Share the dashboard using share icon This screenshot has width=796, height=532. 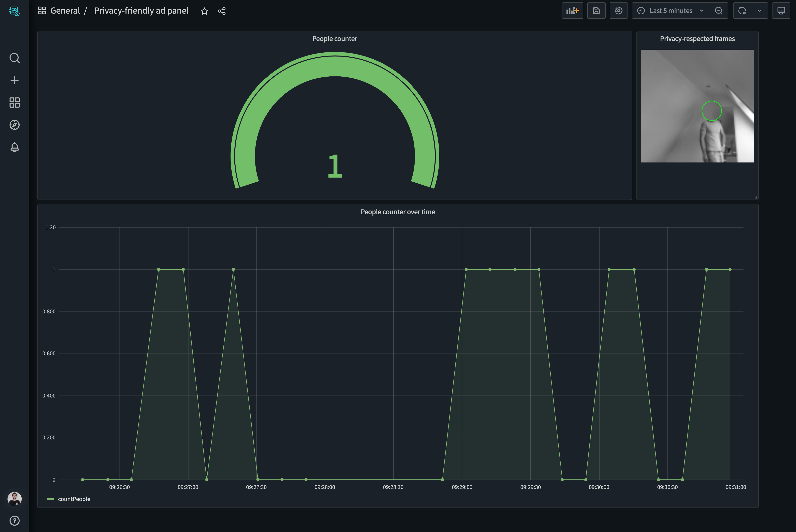[x=222, y=11]
